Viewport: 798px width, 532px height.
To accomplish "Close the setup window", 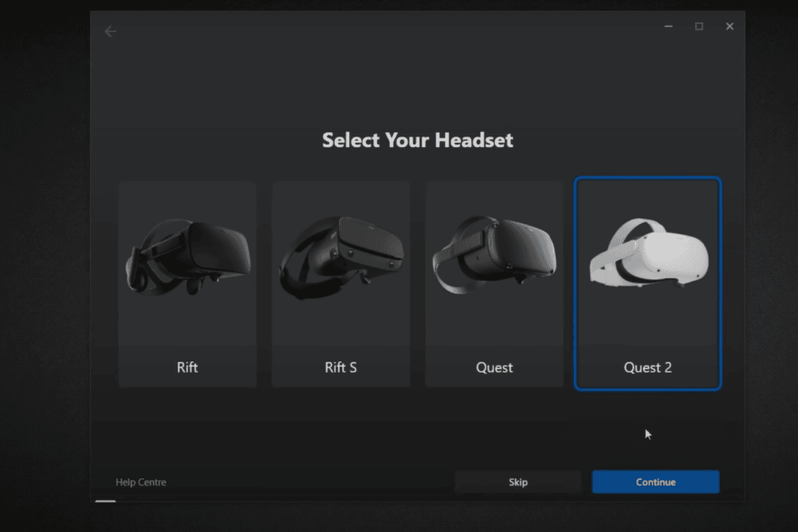I will point(730,27).
